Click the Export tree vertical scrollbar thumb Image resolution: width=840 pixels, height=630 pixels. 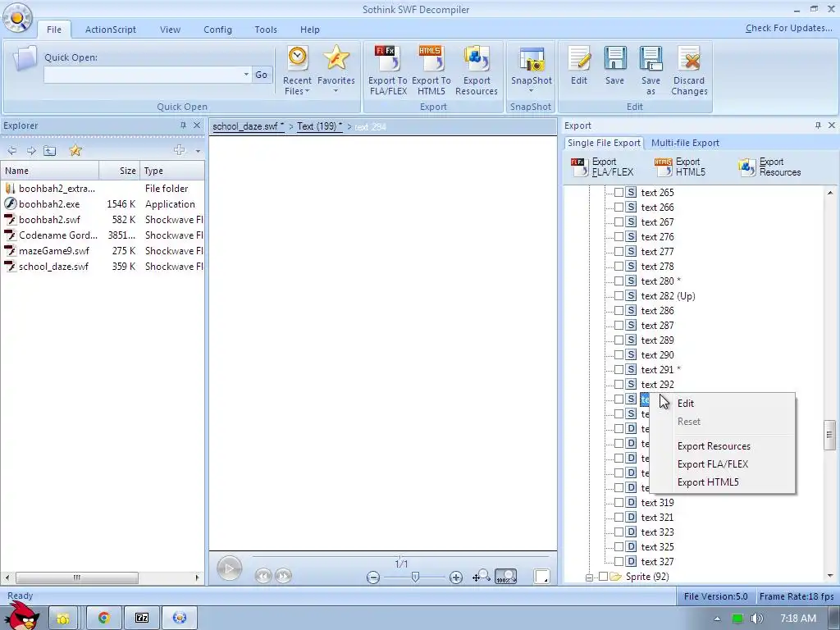[x=829, y=435]
